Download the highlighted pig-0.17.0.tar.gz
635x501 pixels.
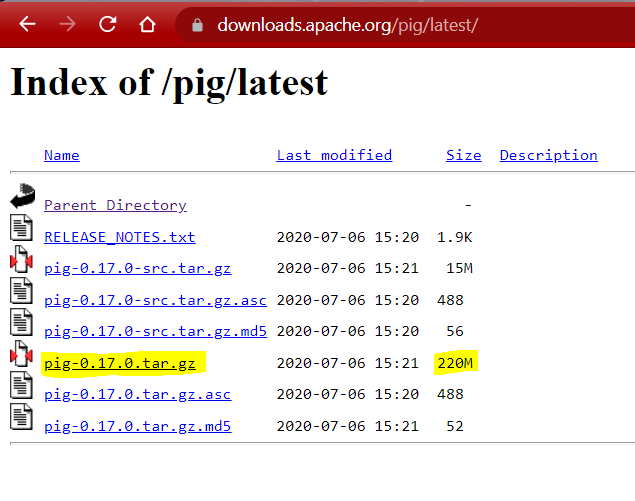click(x=120, y=363)
